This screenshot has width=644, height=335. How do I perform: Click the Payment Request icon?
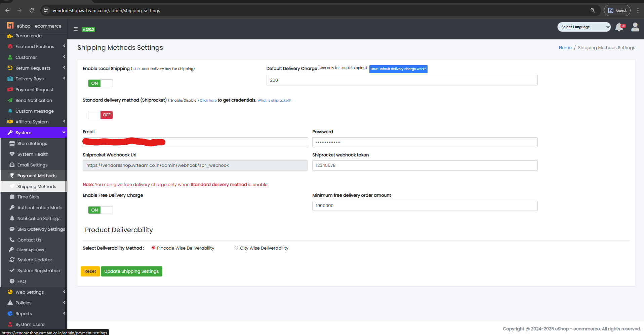click(x=10, y=89)
